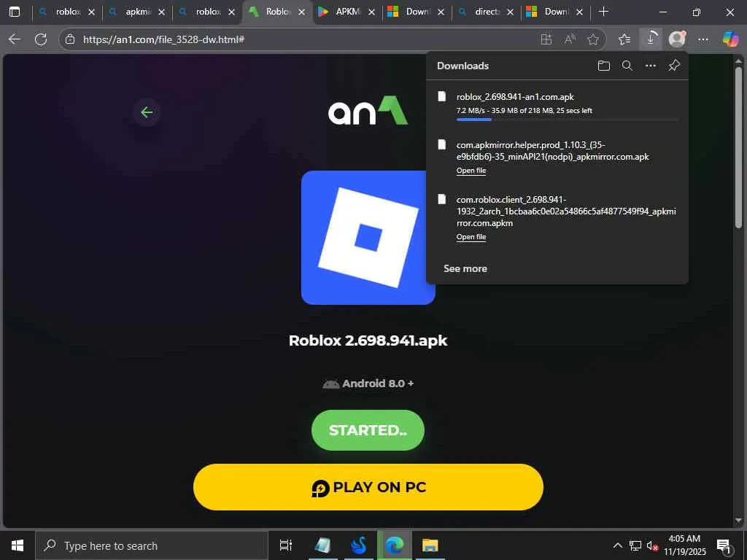Open the favorites list icon
Screen dimensions: 747x560
pyautogui.click(x=624, y=39)
